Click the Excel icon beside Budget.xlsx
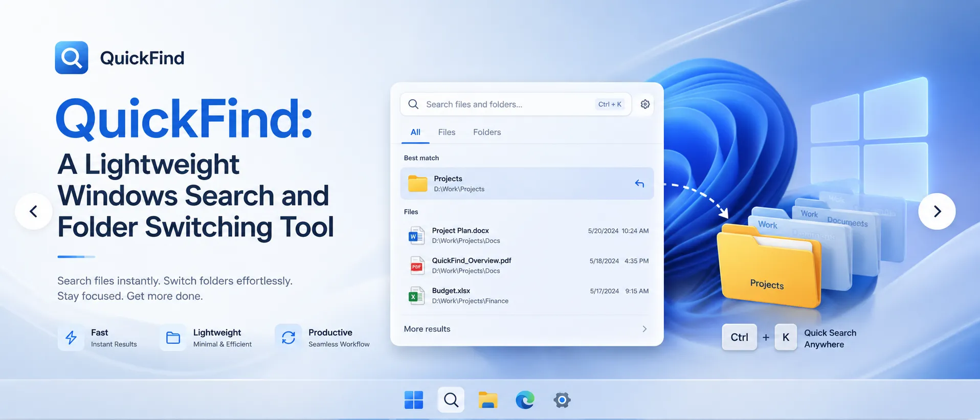 [x=416, y=296]
